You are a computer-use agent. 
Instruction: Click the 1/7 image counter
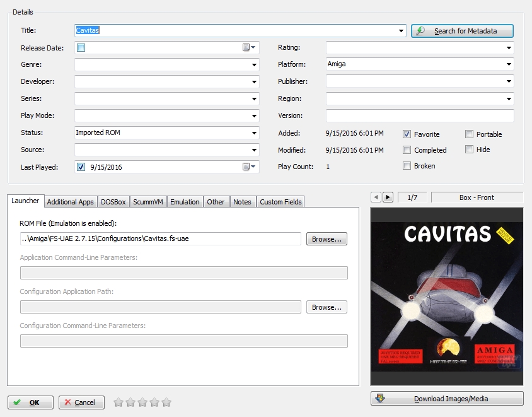pyautogui.click(x=412, y=197)
